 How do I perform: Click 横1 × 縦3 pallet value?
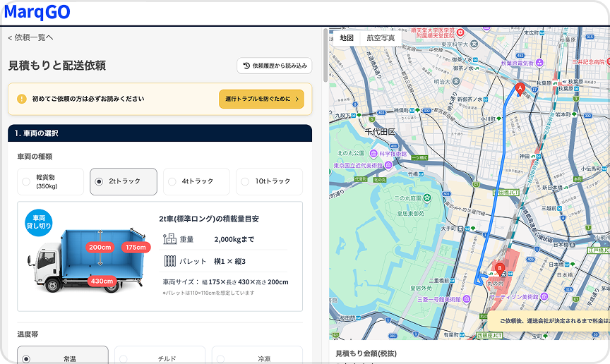[x=229, y=261]
